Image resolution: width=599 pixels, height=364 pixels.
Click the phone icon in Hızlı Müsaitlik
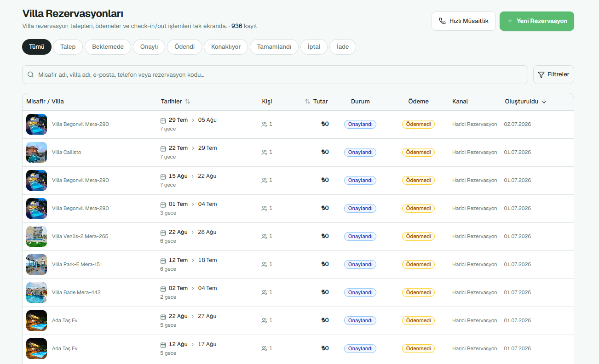[442, 21]
